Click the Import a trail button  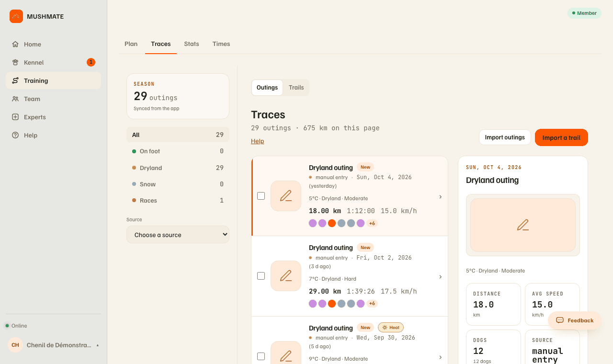(x=561, y=137)
